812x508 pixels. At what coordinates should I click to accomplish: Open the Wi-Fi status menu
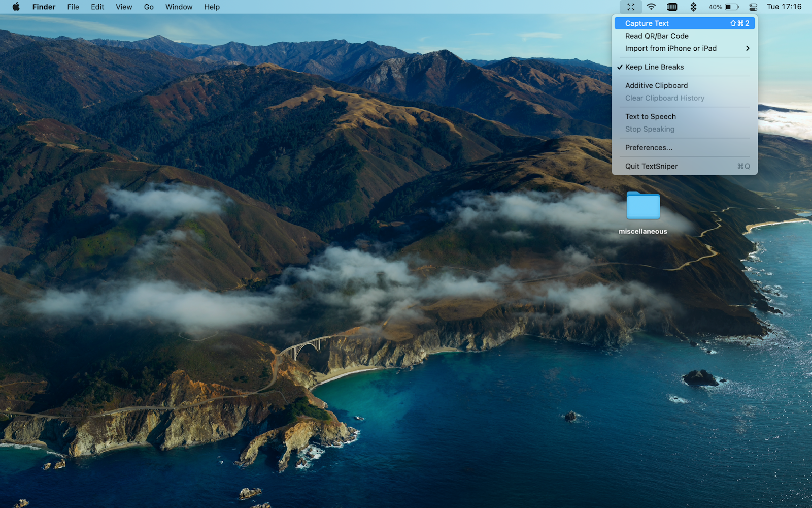coord(651,7)
